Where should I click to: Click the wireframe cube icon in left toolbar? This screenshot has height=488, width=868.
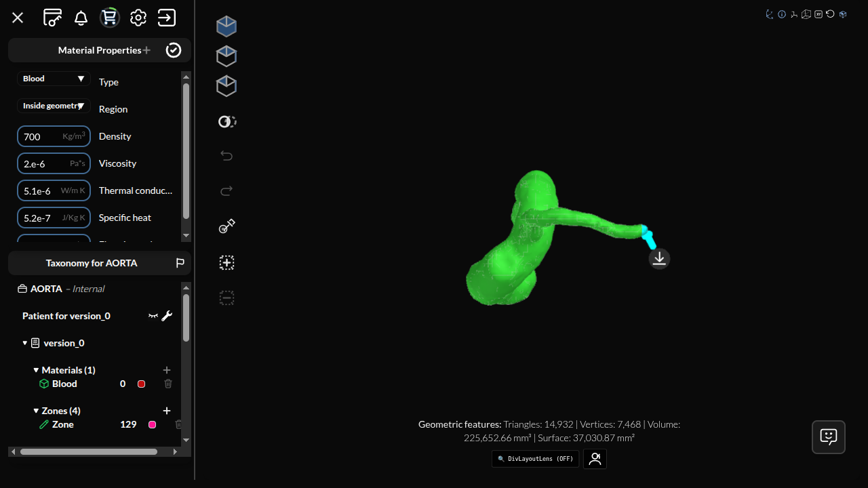(x=226, y=56)
